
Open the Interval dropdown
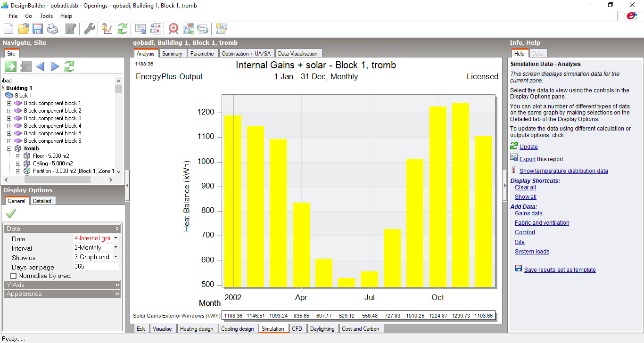[x=116, y=247]
